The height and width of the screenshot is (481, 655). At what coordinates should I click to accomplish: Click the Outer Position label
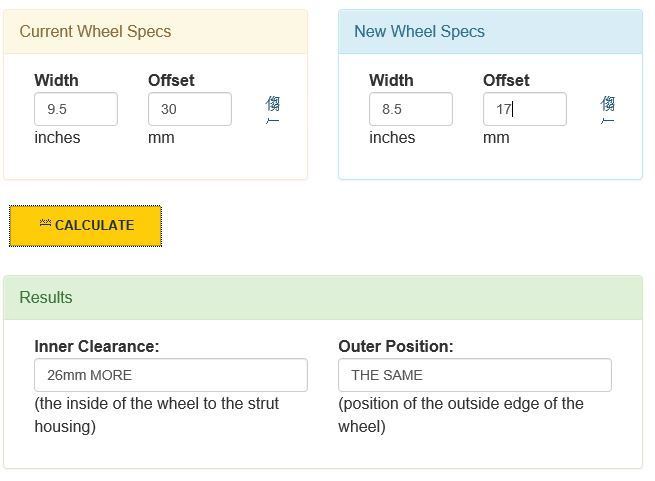[395, 346]
